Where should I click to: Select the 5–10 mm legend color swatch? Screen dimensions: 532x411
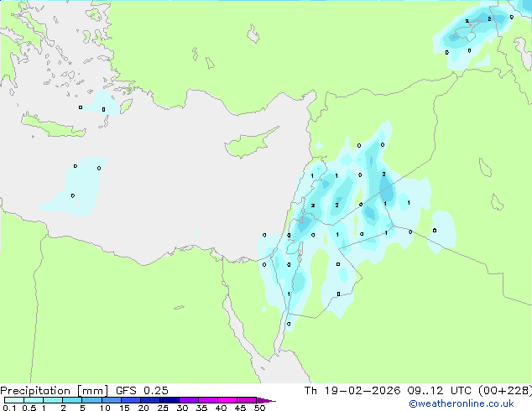click(91, 400)
